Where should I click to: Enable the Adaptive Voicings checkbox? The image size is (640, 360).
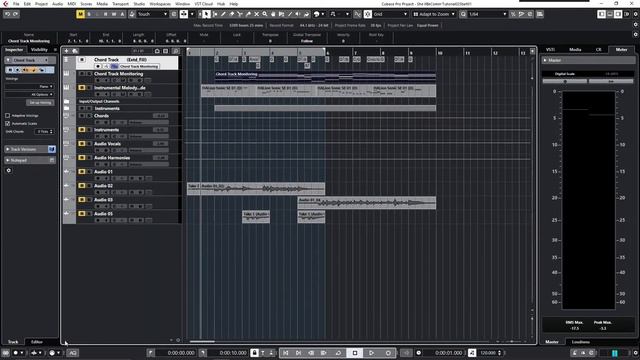(x=8, y=116)
